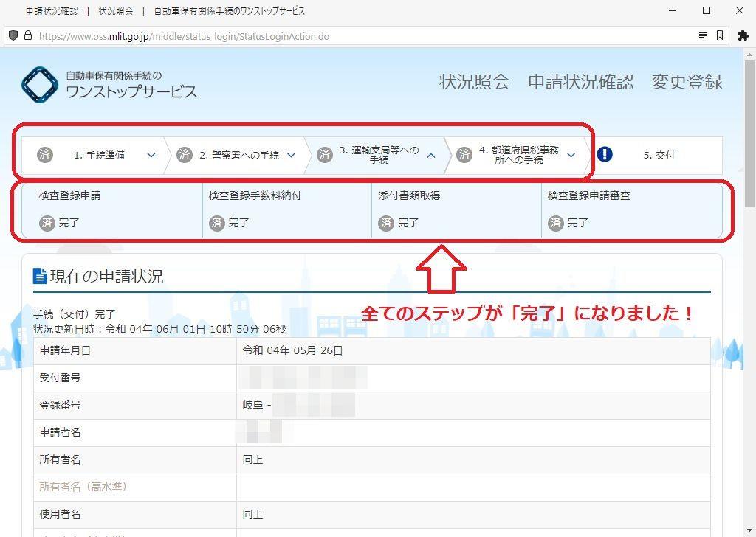
Task: Click the scrollbar up arrow
Action: [750, 54]
